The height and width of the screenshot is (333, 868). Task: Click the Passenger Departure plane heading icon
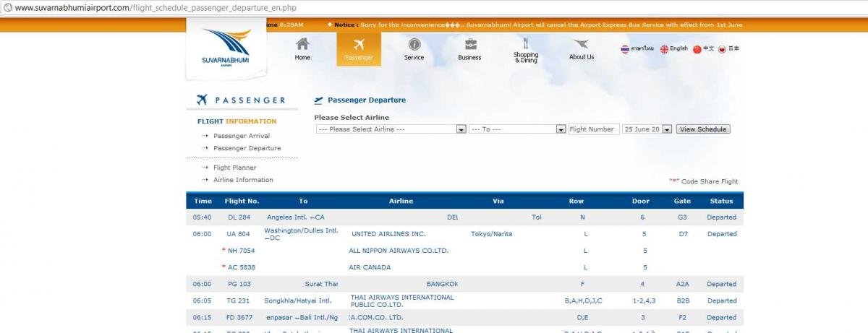(x=318, y=100)
